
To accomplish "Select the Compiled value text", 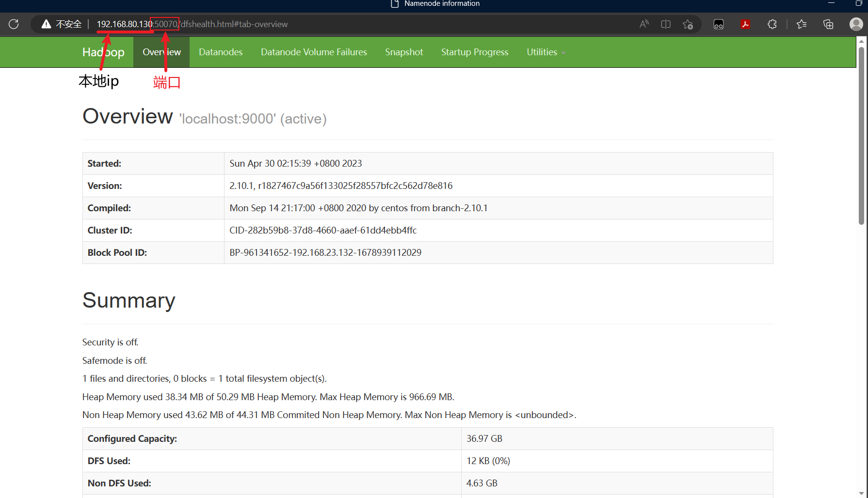I will click(358, 208).
